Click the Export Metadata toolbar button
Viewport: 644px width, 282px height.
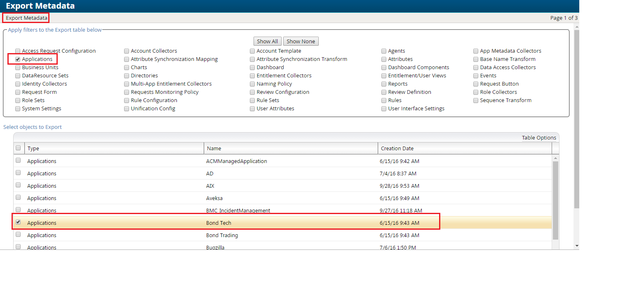pyautogui.click(x=26, y=18)
